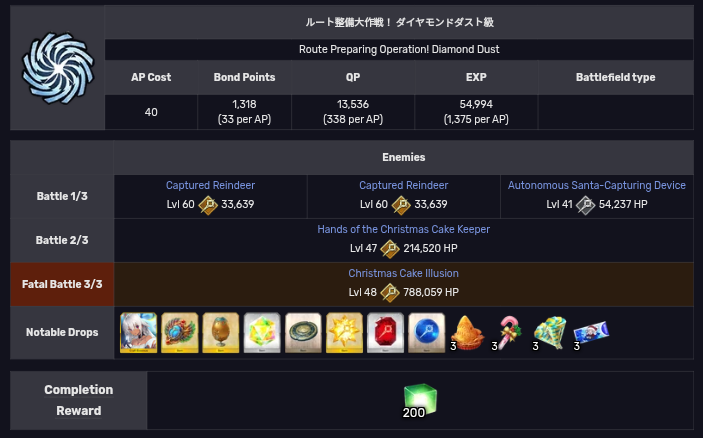The height and width of the screenshot is (438, 703).
Task: Select the blue Caster orb gem drop
Action: [427, 333]
